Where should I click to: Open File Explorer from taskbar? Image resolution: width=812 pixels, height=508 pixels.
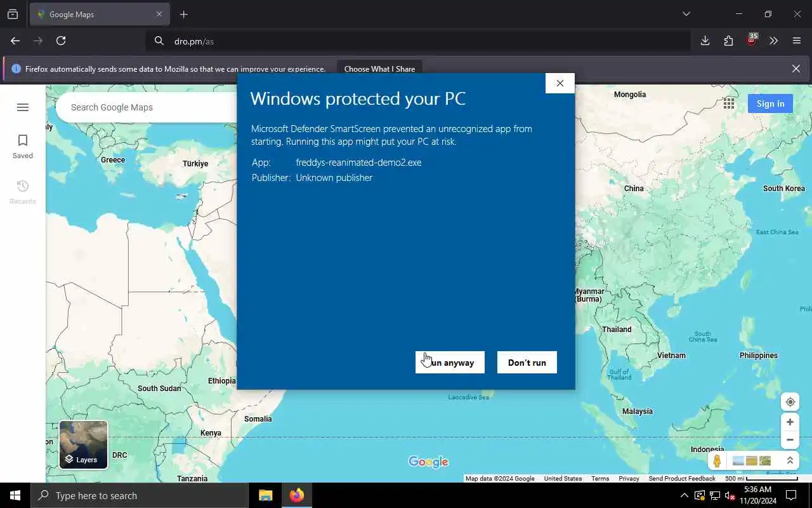tap(266, 495)
